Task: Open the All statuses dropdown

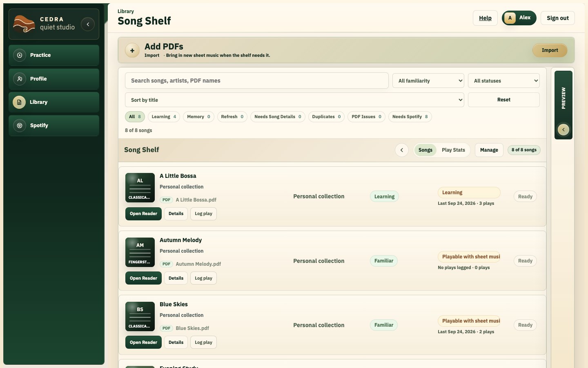Action: 504,81
